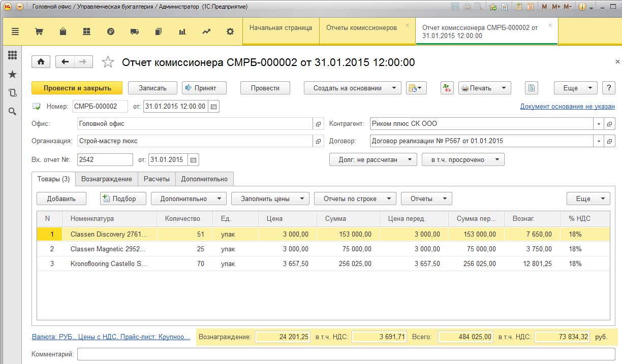
Task: Open the Головной офис record link icon
Action: tap(319, 124)
